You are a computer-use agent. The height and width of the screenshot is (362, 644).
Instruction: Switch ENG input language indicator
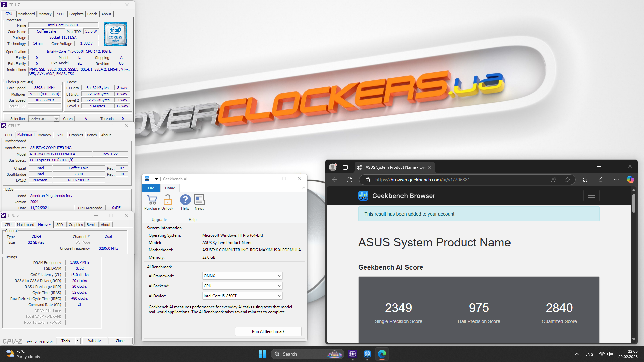[x=589, y=354]
